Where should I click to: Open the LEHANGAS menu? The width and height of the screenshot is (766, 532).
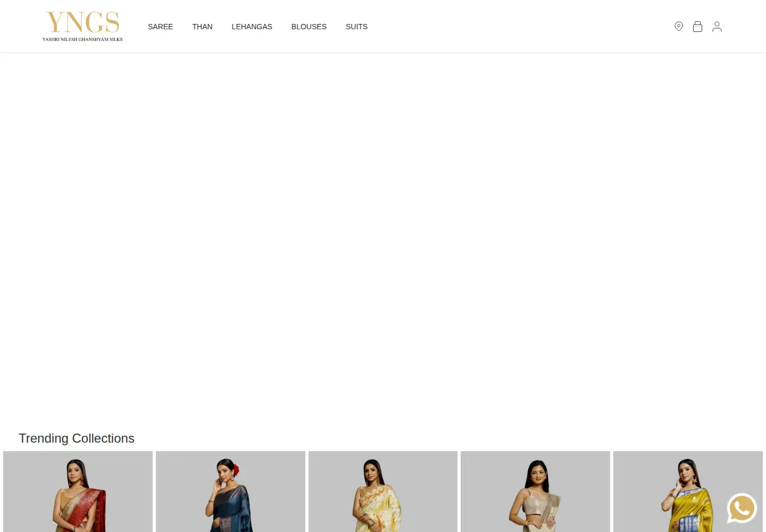click(x=252, y=27)
